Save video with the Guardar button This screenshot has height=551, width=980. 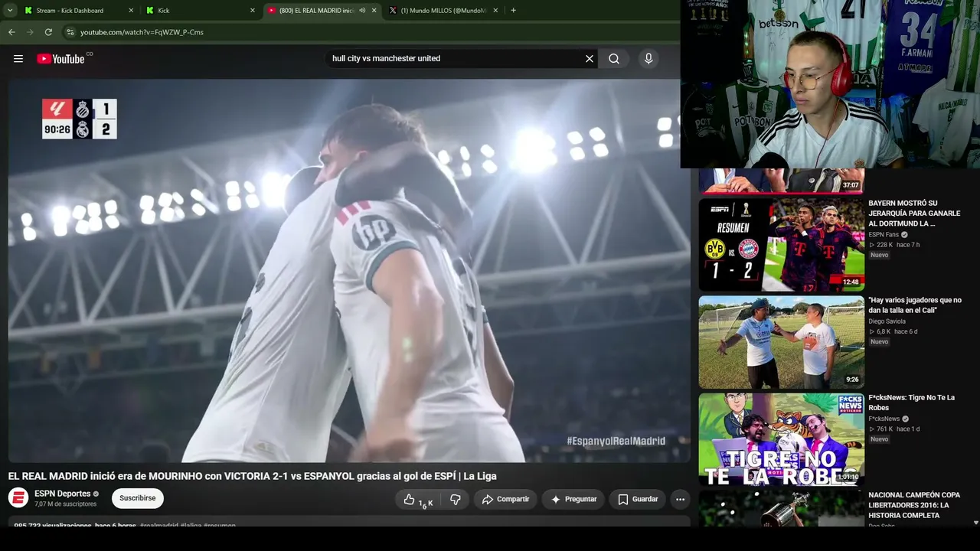coord(638,500)
